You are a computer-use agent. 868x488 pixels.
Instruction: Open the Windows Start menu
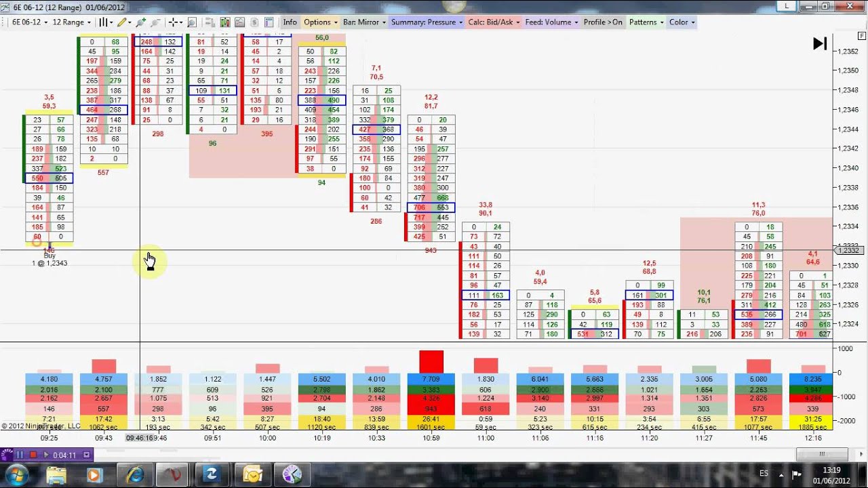16,474
